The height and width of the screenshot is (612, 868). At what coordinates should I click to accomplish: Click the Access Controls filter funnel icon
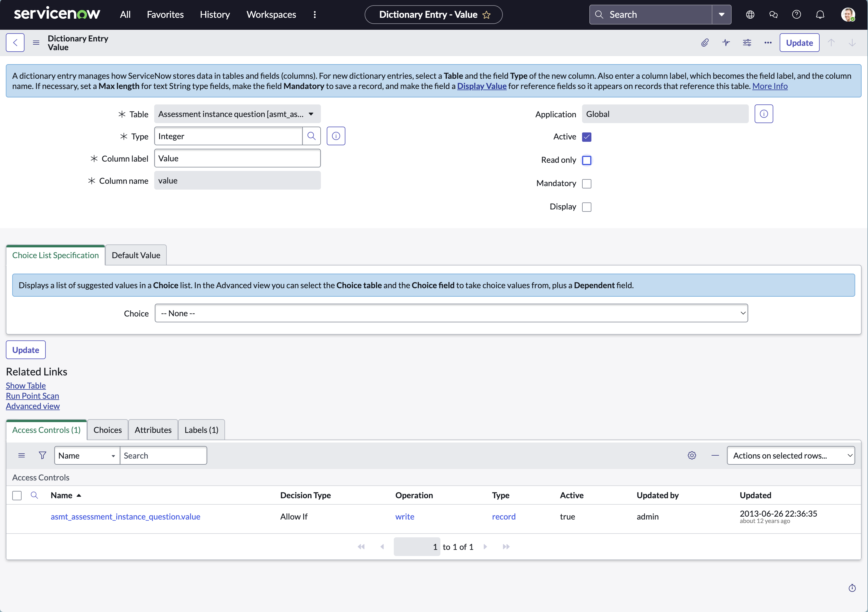click(x=42, y=455)
